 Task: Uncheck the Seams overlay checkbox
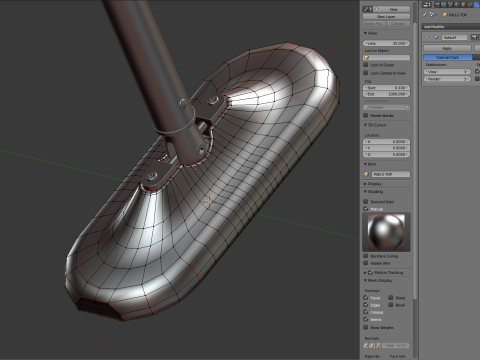(x=366, y=319)
